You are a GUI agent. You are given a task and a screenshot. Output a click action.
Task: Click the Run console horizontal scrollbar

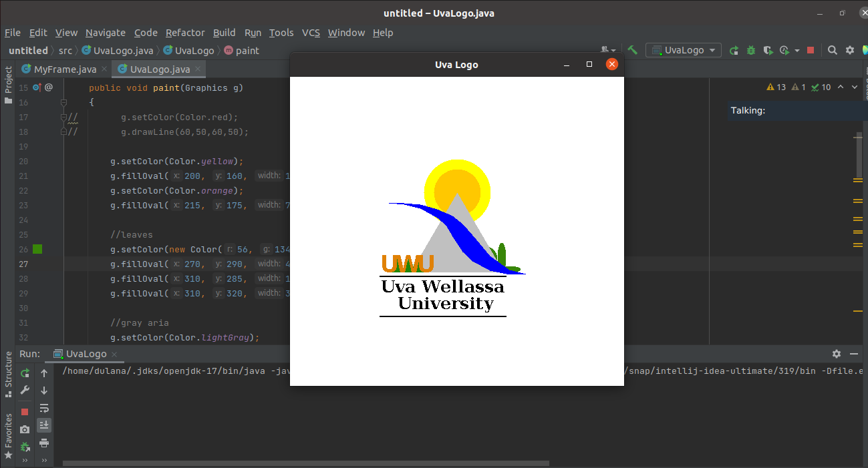coord(306,463)
